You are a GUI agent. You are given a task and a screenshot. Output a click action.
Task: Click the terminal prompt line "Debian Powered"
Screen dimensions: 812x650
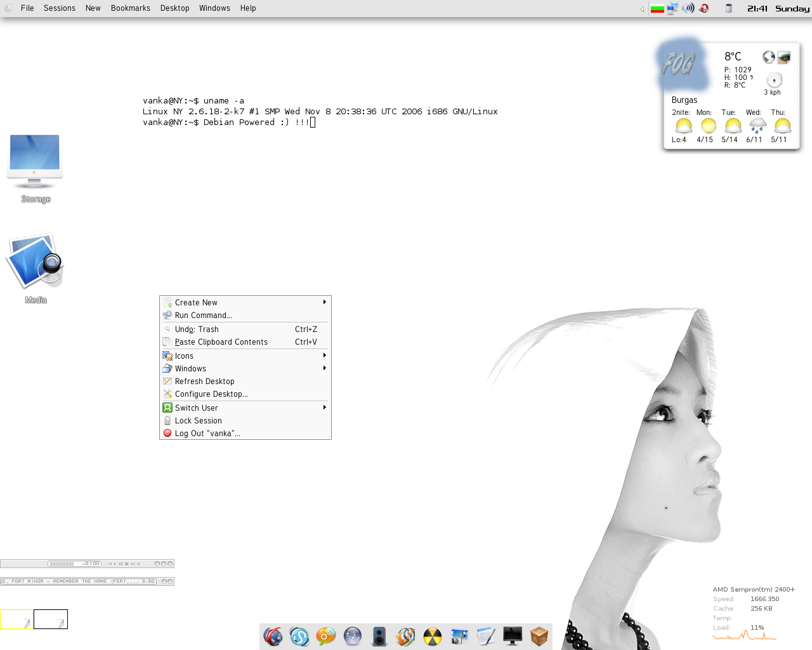click(229, 123)
